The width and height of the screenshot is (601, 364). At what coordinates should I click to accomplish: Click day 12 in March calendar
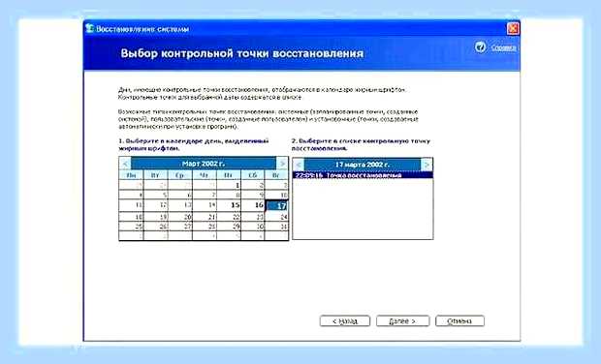(156, 205)
